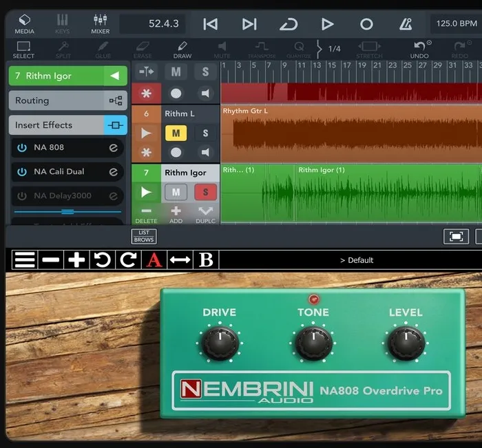Switch to the Mixer tab
Image resolution: width=482 pixels, height=448 pixels.
coord(100,24)
